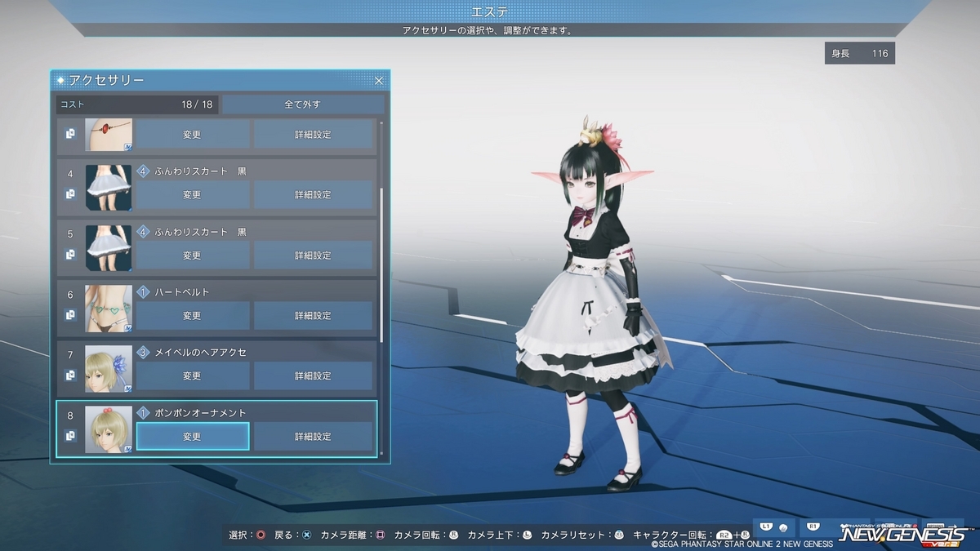Click 変更 for メイベルのヘアアクセ
Viewport: 980px width, 551px height.
(x=192, y=376)
